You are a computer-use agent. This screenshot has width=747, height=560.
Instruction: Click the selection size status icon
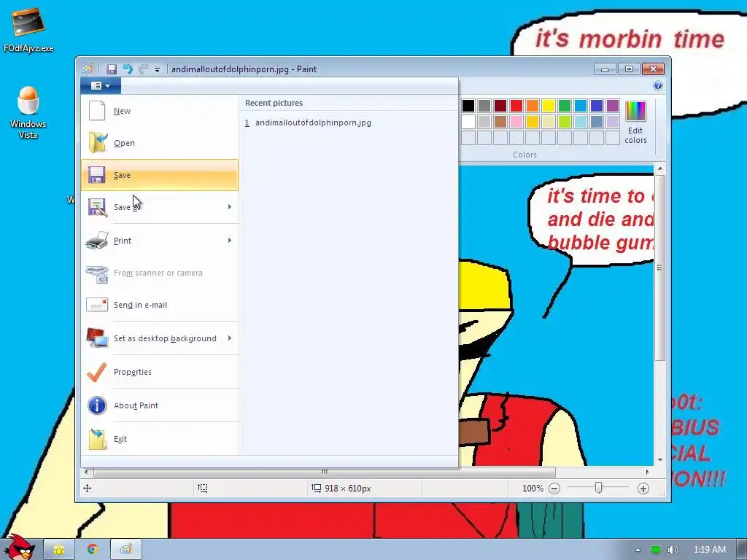click(203, 488)
